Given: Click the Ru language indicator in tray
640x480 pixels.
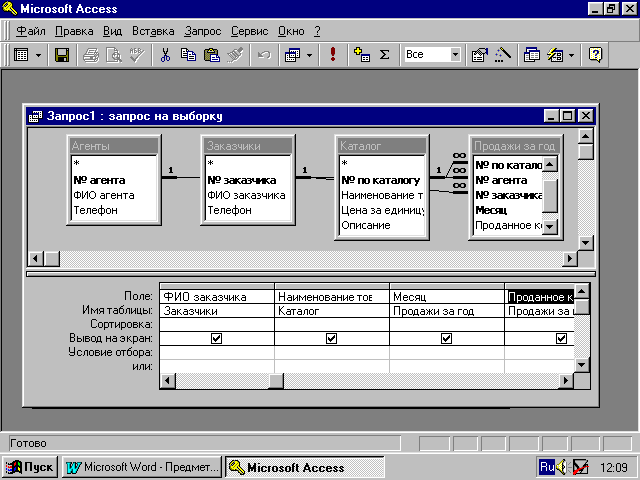Looking at the screenshot, I should coord(547,467).
